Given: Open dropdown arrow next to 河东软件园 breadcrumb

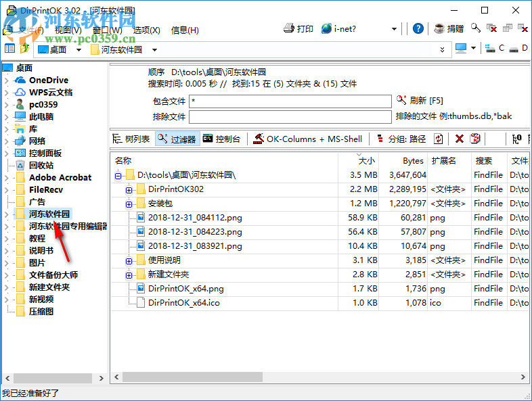Looking at the screenshot, I should coord(155,50).
